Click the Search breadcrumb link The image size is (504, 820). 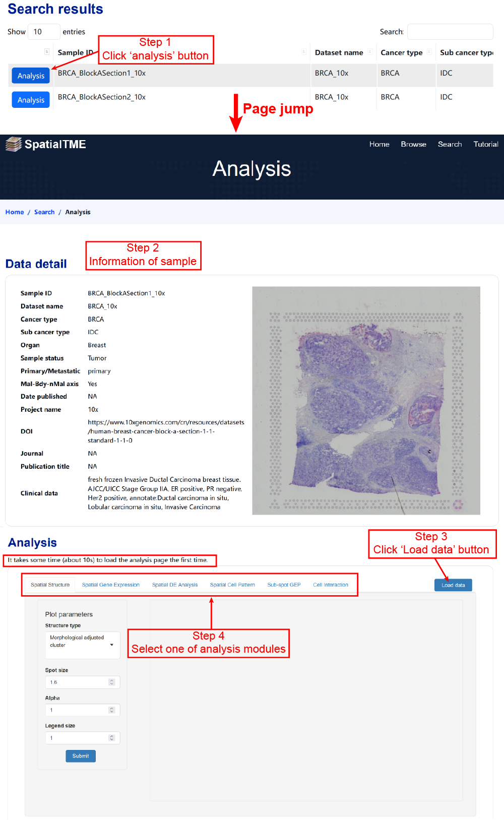coord(44,212)
